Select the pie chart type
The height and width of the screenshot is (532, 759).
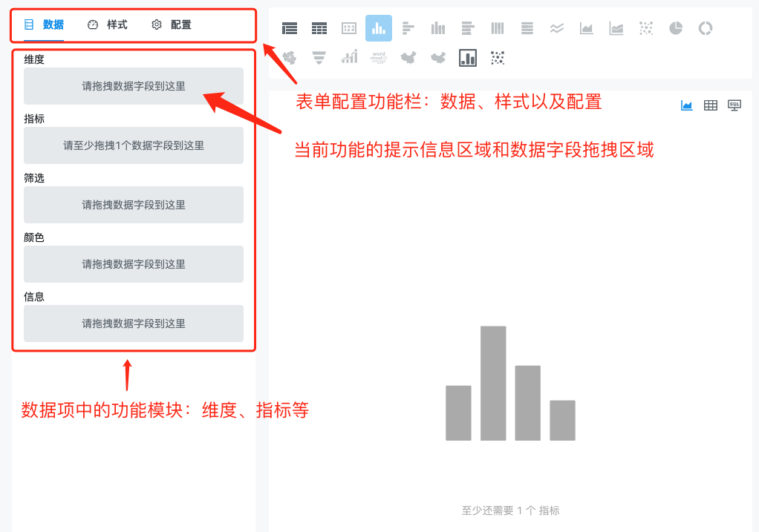click(675, 28)
